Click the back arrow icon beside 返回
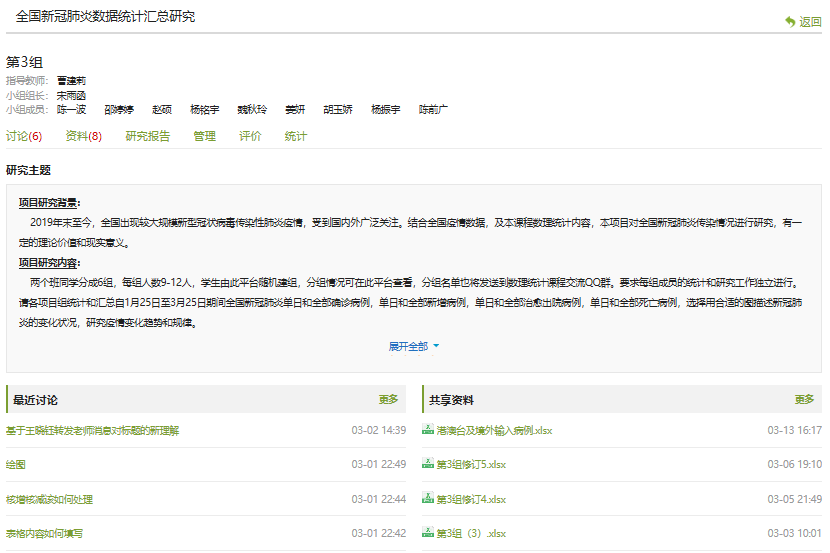The image size is (830, 553). pyautogui.click(x=790, y=22)
